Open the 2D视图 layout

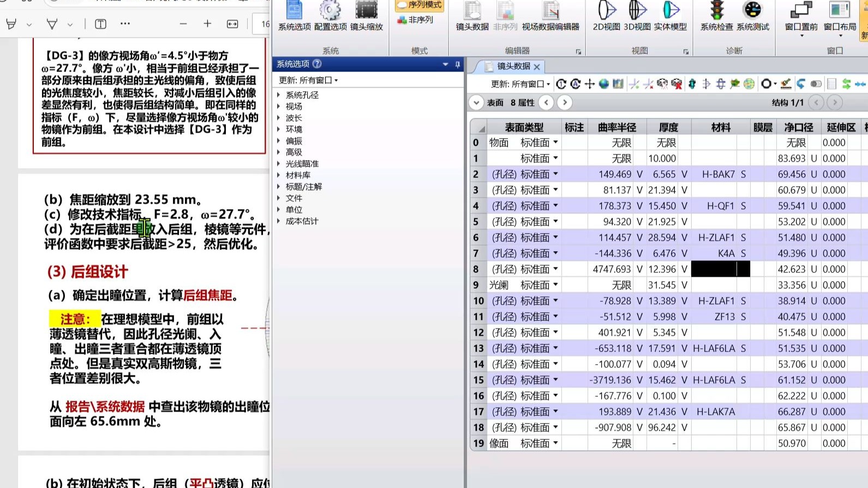pos(606,16)
